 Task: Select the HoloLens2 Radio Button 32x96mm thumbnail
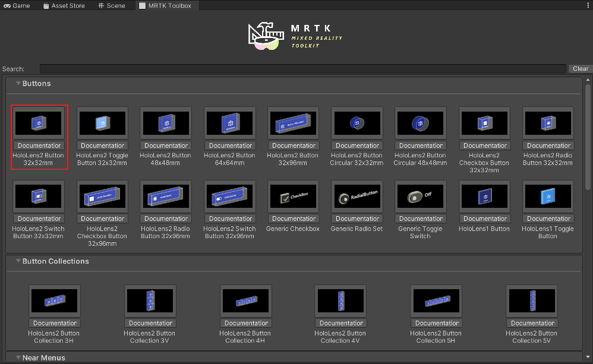pyautogui.click(x=166, y=196)
